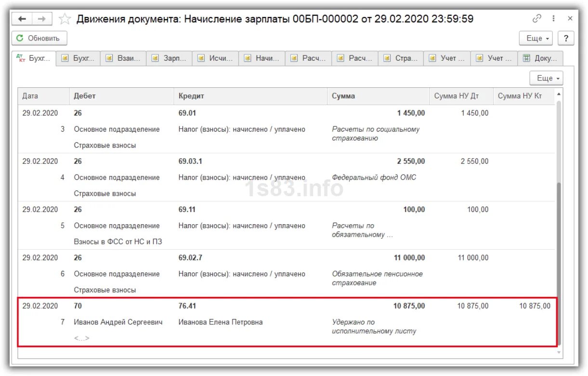The width and height of the screenshot is (588, 376).
Task: Open the Исчи... tab
Action: point(215,58)
